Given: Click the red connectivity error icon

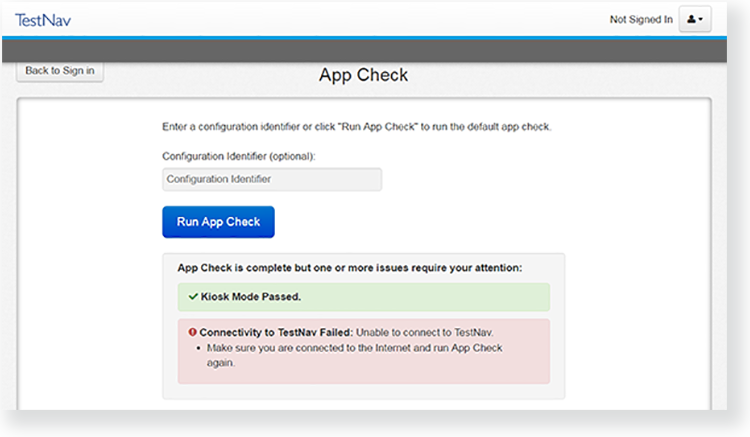Looking at the screenshot, I should 191,332.
